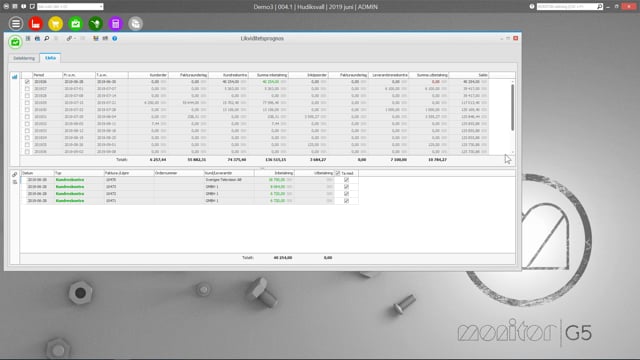Click the link icon left of detail list
Viewport: 640px width, 360px height.
15,175
